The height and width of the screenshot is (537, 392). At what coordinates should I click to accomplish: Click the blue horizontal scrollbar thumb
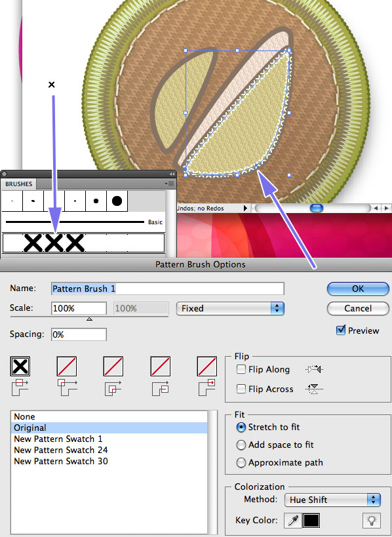pyautogui.click(x=317, y=208)
